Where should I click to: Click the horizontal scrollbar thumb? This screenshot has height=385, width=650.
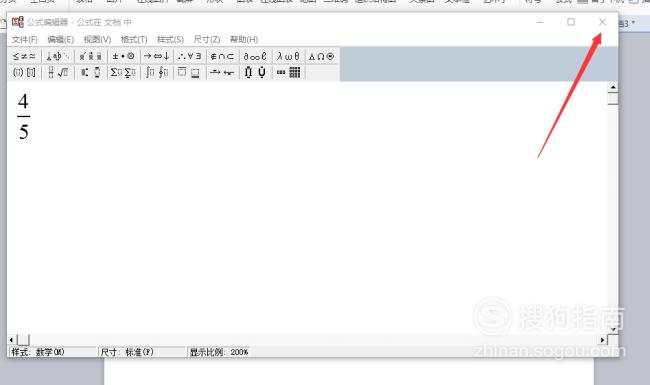coord(23,340)
